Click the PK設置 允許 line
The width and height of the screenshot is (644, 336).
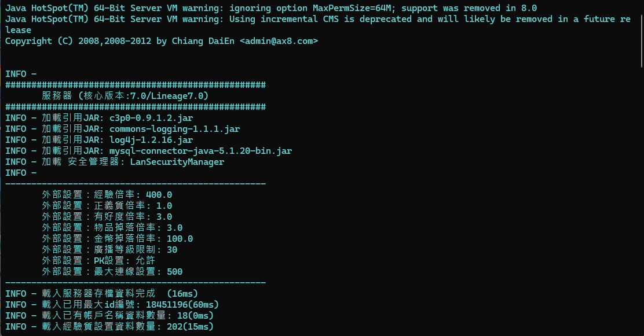[x=98, y=260]
